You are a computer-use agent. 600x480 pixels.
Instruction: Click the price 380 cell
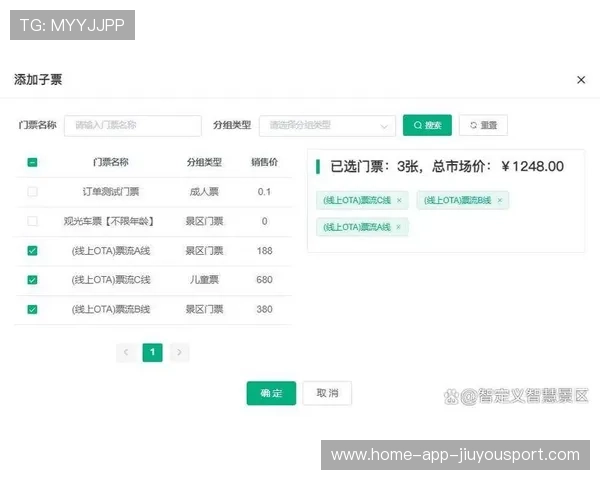coord(264,309)
